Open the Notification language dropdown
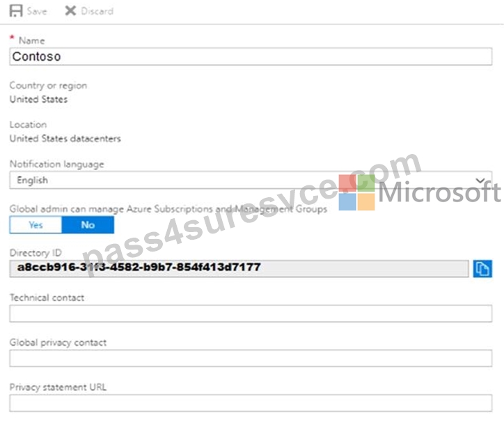This screenshot has width=504, height=423. (251, 180)
